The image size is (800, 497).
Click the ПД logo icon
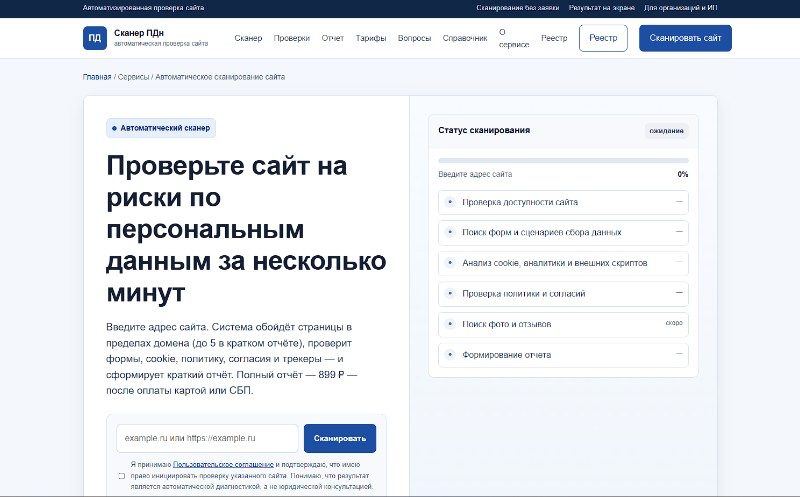tap(95, 38)
